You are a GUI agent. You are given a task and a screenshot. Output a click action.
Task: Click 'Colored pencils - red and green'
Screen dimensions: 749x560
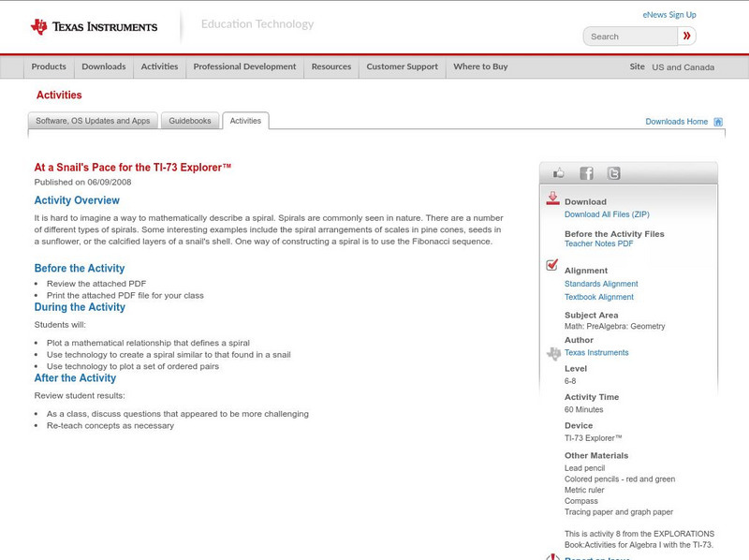click(620, 479)
